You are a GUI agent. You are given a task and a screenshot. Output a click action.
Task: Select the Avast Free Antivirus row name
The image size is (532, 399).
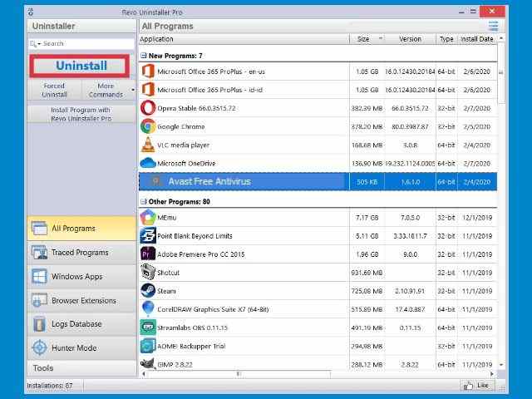point(209,181)
